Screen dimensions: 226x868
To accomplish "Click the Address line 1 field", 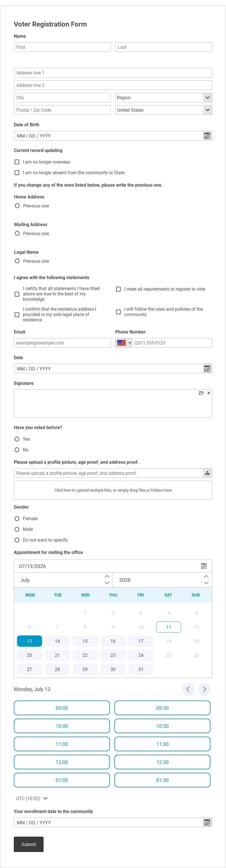I will [113, 73].
